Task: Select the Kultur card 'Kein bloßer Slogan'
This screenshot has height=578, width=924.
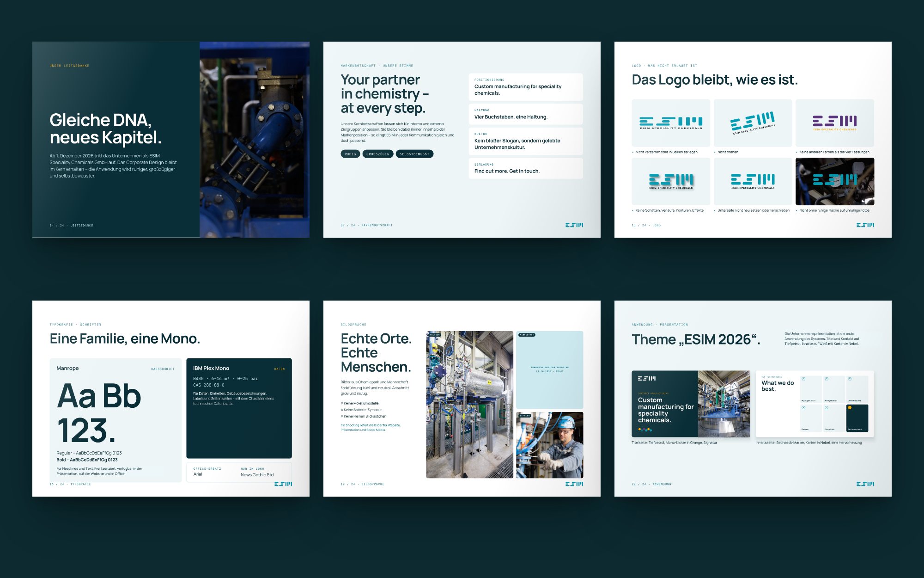Action: [526, 141]
